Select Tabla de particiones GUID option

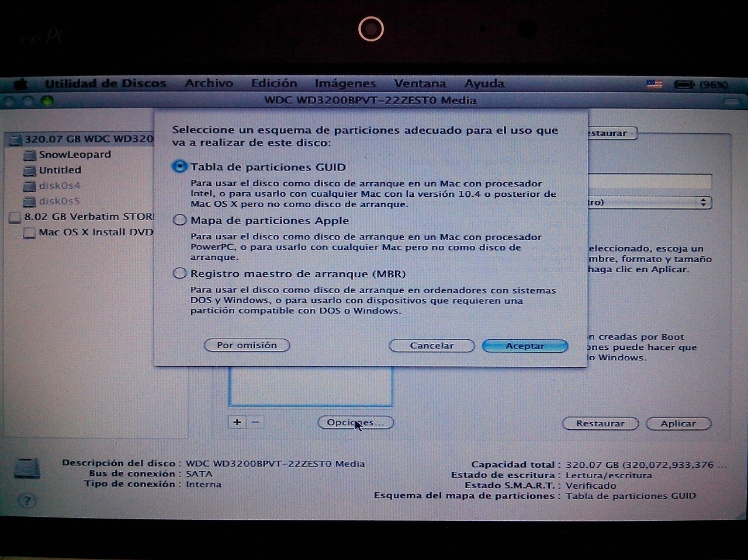180,167
